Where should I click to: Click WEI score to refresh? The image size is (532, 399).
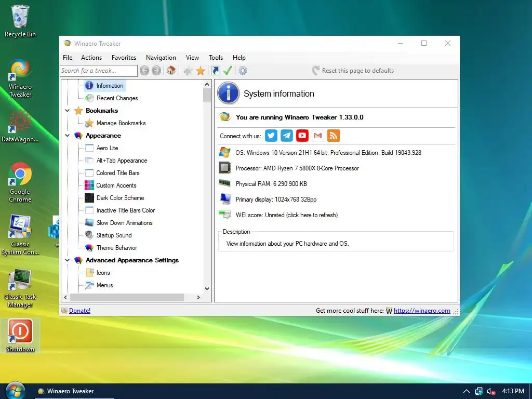286,215
